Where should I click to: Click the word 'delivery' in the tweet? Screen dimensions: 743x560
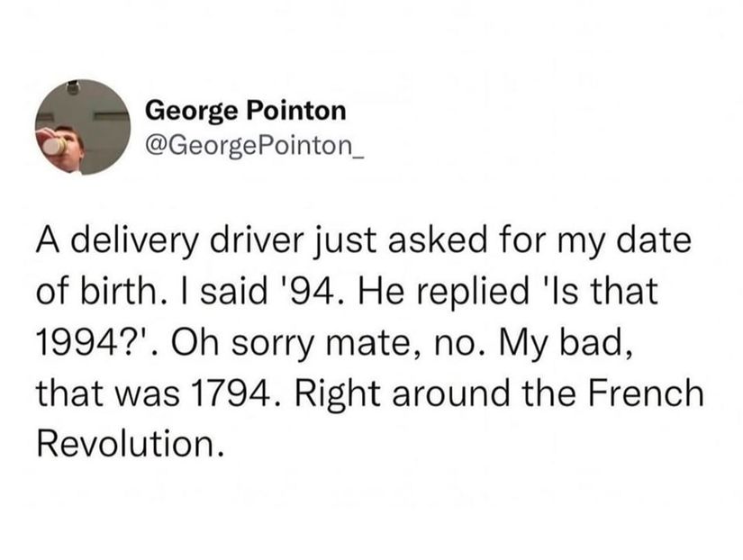coord(135,241)
